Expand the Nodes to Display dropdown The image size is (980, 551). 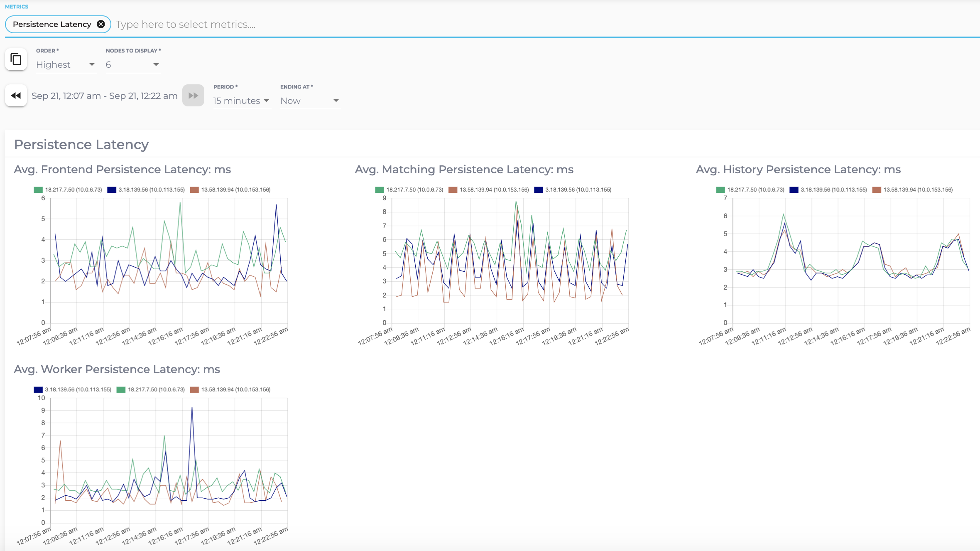click(133, 65)
